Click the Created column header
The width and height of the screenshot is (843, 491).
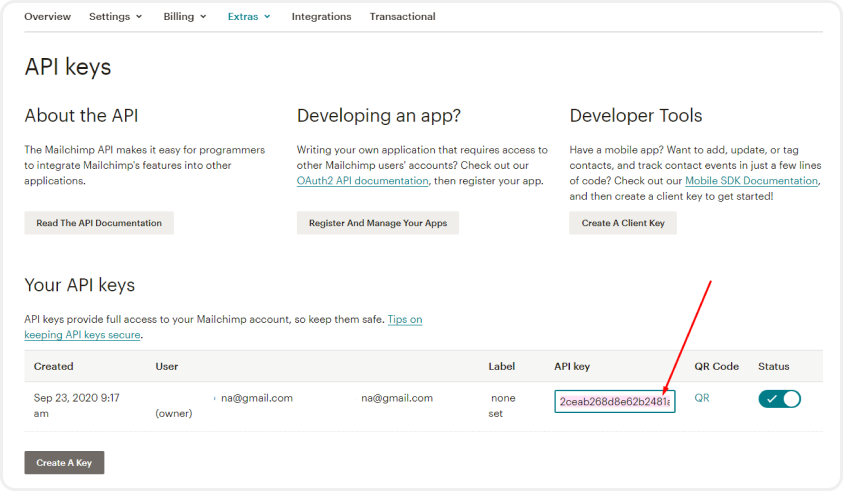coord(53,366)
